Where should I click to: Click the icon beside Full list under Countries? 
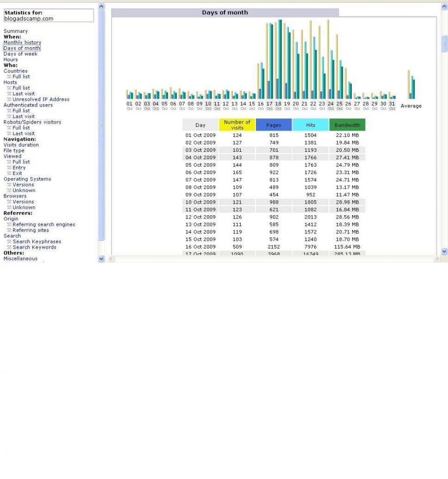9,77
